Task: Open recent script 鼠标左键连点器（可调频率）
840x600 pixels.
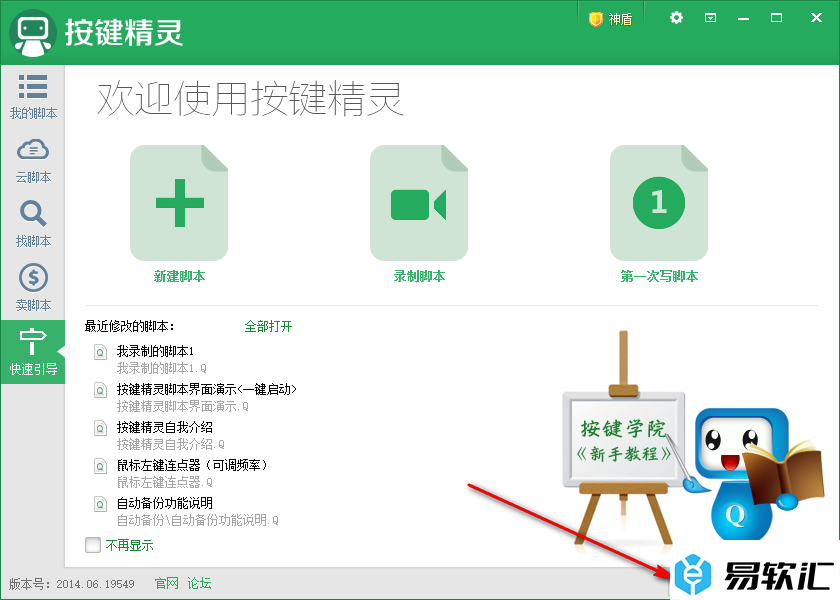Action: [x=192, y=466]
